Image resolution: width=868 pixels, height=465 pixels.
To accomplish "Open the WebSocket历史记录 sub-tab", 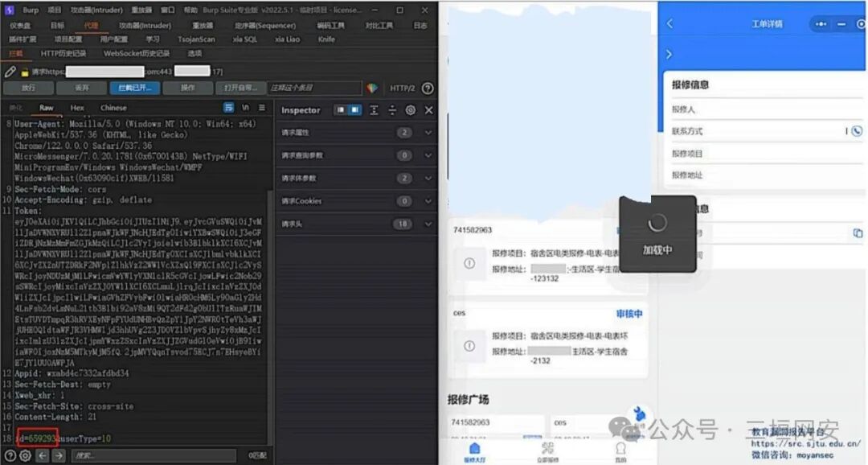I will click(x=137, y=53).
